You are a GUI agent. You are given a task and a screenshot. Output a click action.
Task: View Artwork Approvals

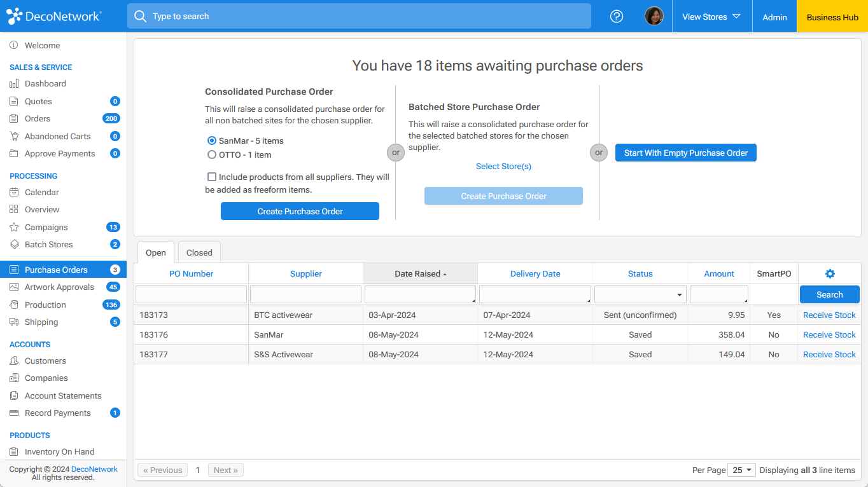(57, 287)
